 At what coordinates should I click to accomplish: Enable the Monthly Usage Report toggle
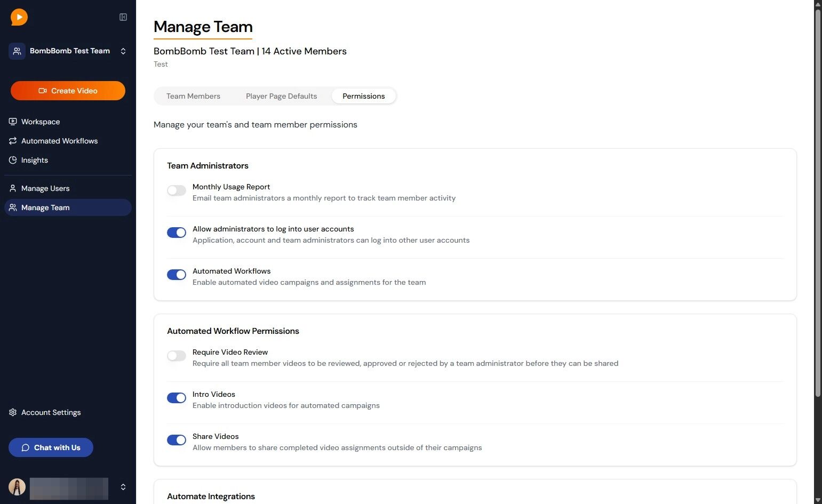177,190
